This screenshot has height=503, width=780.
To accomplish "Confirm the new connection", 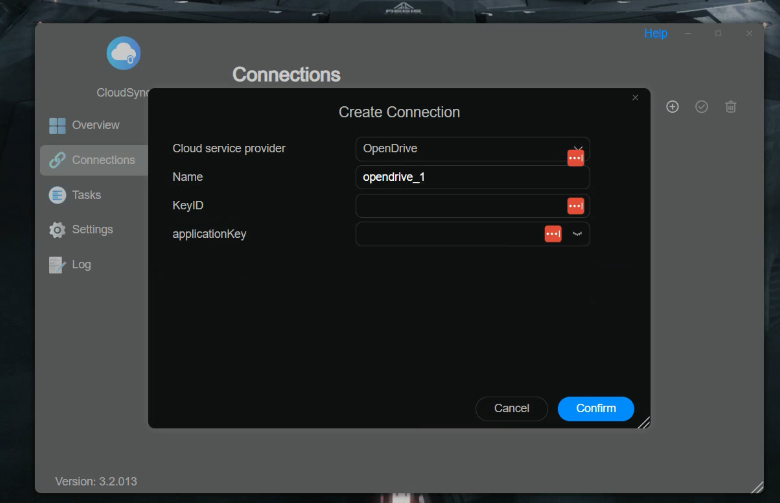I will click(x=596, y=408).
